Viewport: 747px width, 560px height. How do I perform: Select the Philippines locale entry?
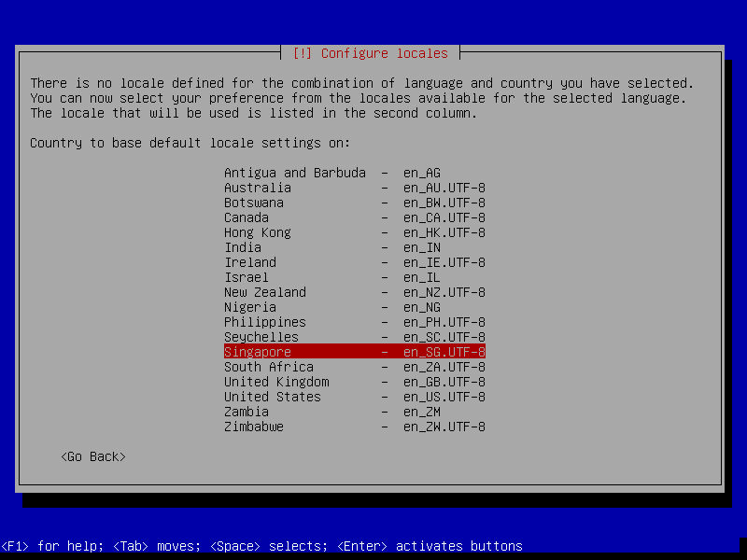[x=355, y=322]
